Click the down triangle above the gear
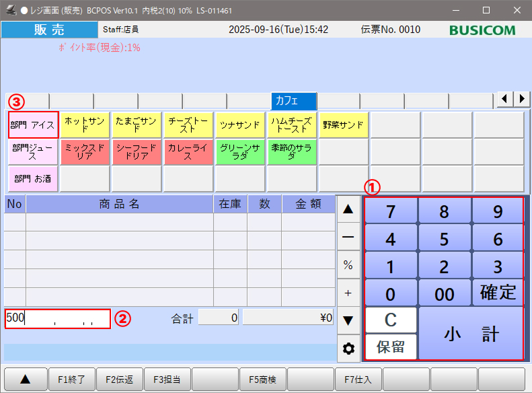Screen dimensions: 532x393 tap(348, 320)
